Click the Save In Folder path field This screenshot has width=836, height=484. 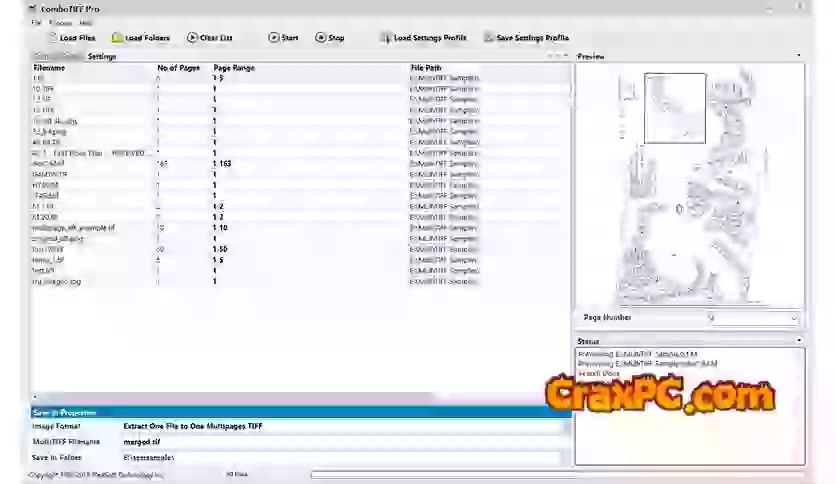341,457
